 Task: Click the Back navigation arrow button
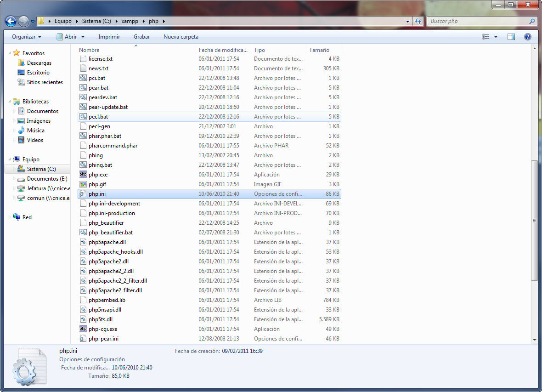[11, 21]
